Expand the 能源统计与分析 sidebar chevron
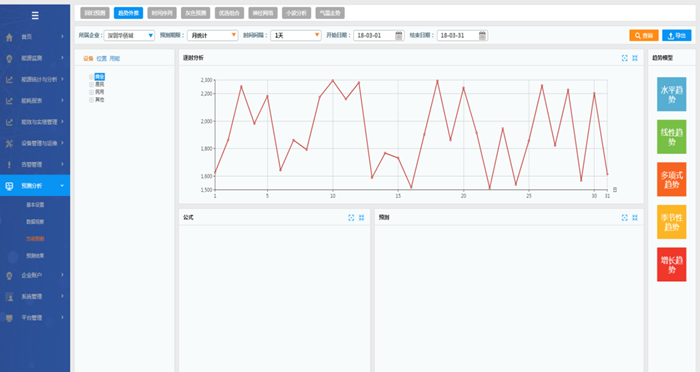Screen dimensions: 700x372 [62, 79]
